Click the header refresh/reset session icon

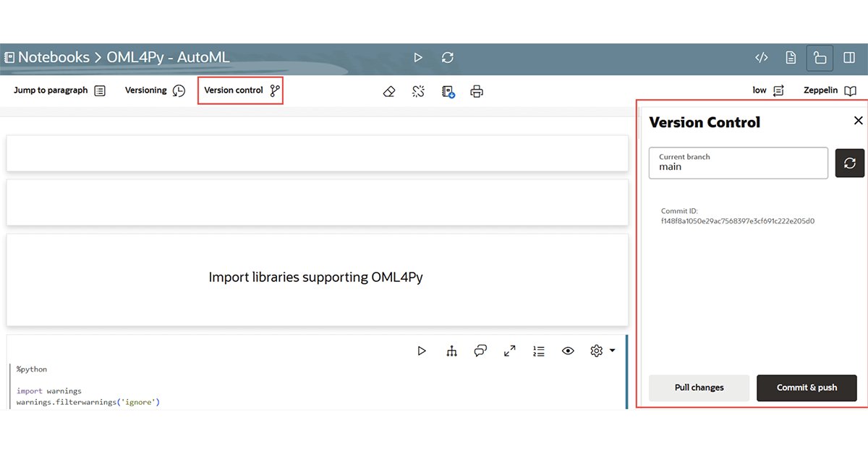click(448, 57)
